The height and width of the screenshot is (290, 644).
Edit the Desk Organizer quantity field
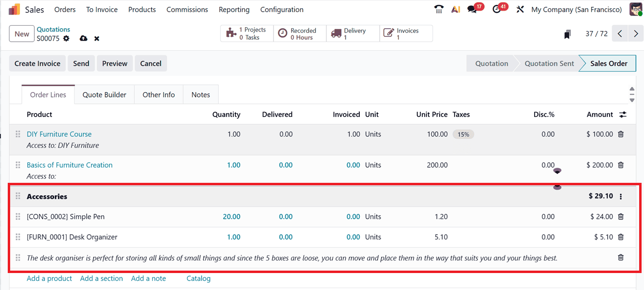[234, 237]
